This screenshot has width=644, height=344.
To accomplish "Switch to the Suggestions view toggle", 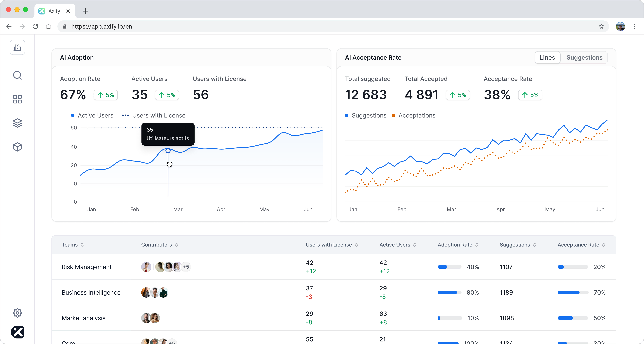I will [x=585, y=57].
